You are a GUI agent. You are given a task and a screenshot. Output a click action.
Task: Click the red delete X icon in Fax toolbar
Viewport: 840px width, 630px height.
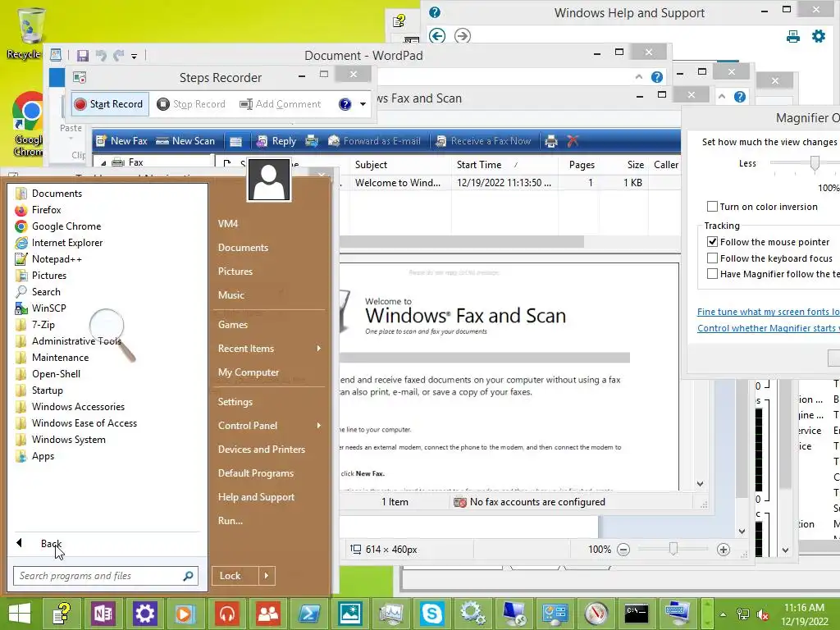pos(573,141)
